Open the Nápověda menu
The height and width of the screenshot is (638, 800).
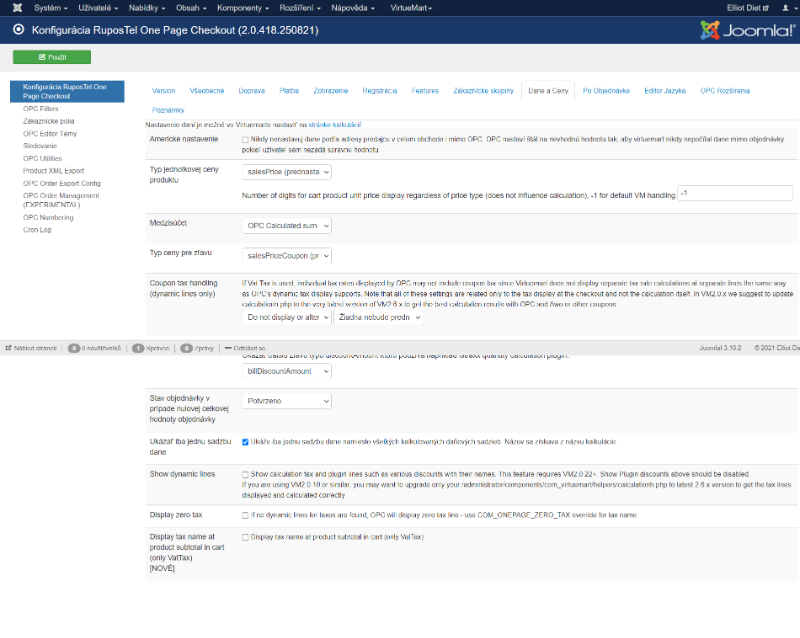[x=353, y=8]
